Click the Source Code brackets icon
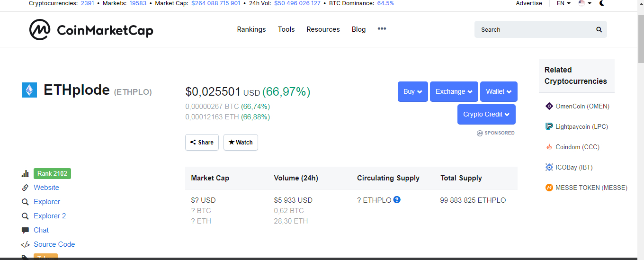Screen dimensions: 644x260 (26, 245)
